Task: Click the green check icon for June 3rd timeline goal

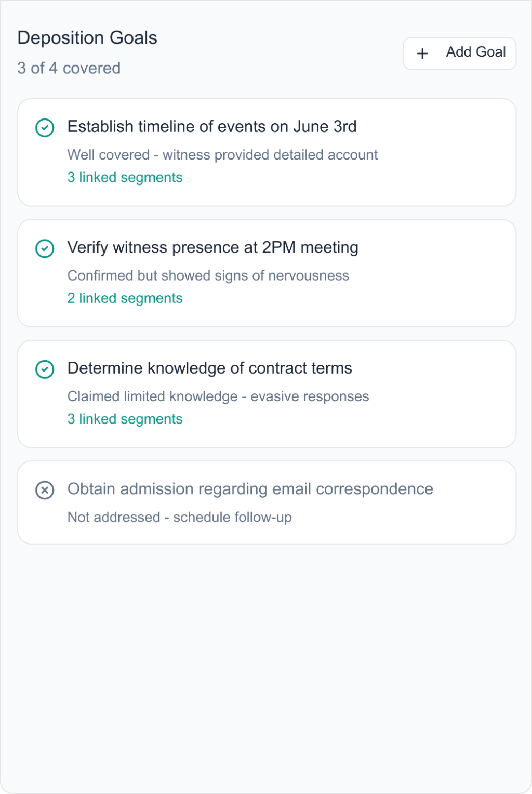Action: pyautogui.click(x=45, y=127)
